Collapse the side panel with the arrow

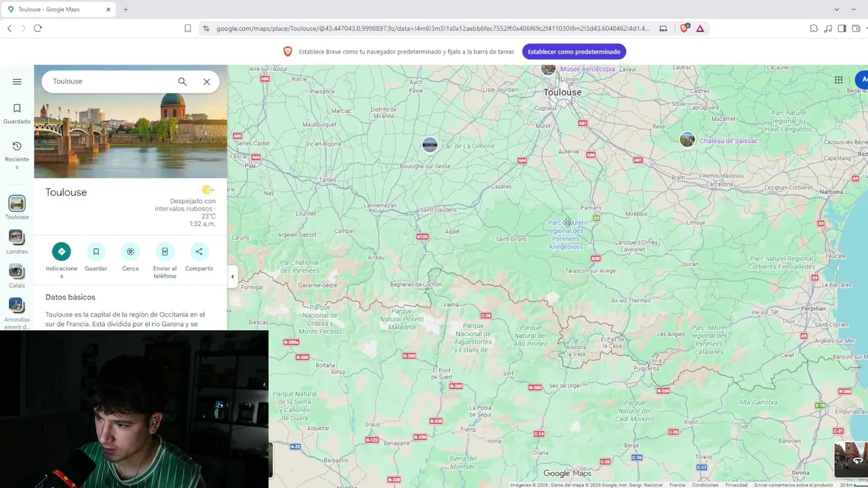[x=232, y=277]
